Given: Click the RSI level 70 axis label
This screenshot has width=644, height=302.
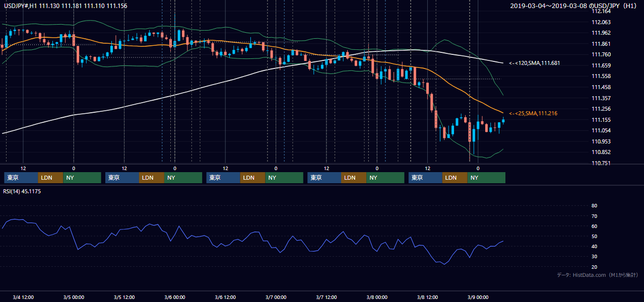Looking at the screenshot, I should pos(594,216).
